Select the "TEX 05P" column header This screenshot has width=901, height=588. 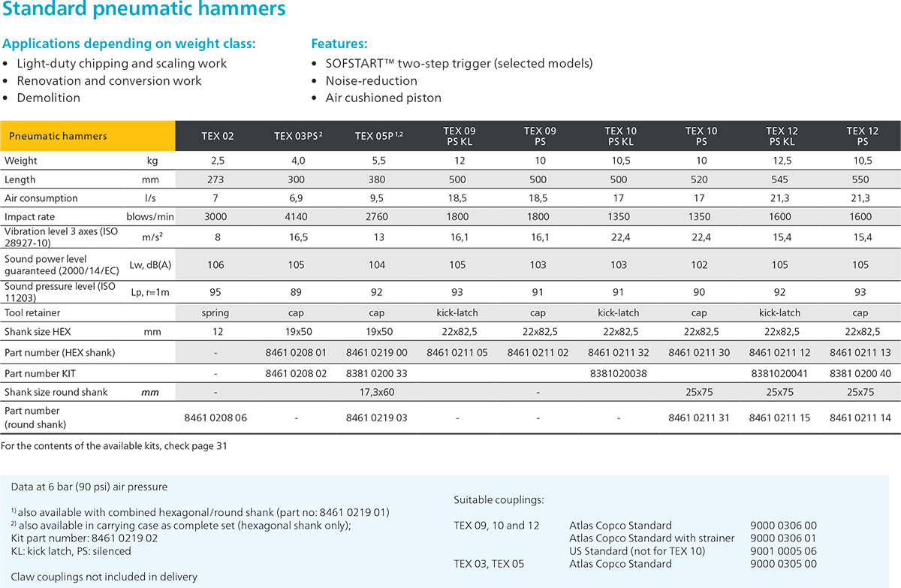[378, 136]
